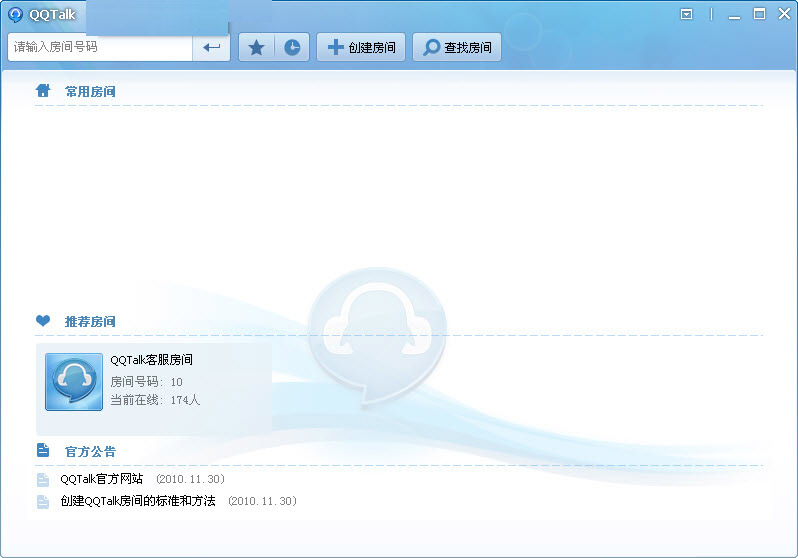Click the QQTalk客服房间 room name
The width and height of the screenshot is (798, 558).
[151, 360]
